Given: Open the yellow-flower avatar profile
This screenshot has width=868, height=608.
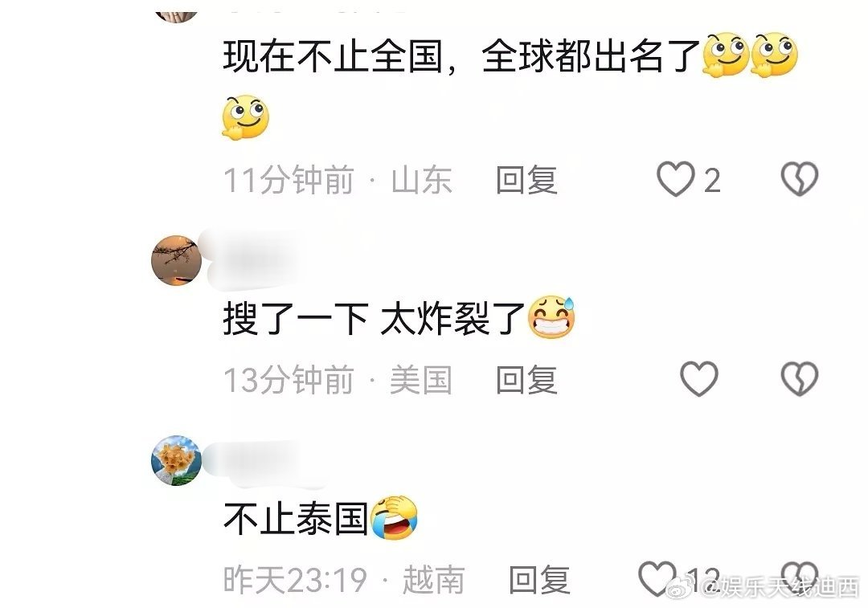Looking at the screenshot, I should point(176,460).
